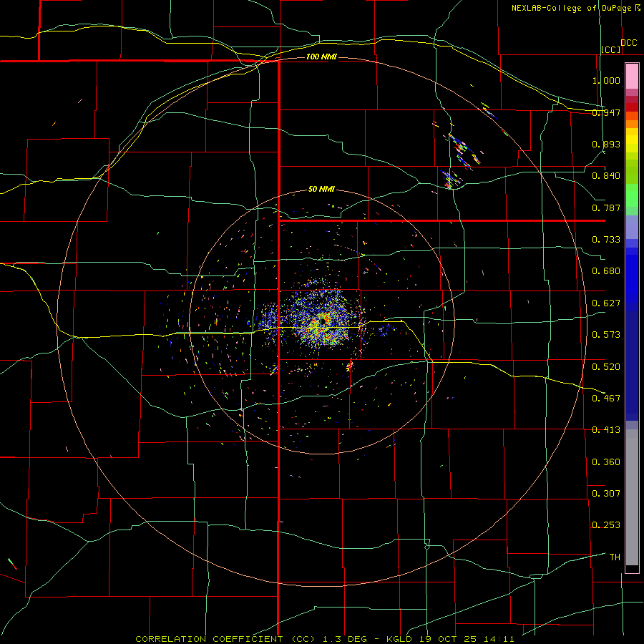The height and width of the screenshot is (644, 644).
Task: Click the 0.680 legend value
Action: click(x=606, y=271)
